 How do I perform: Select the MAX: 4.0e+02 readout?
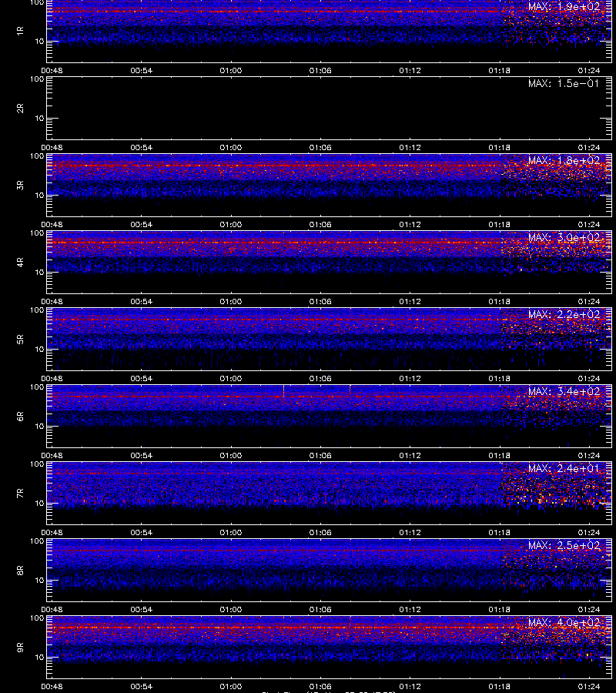[564, 623]
